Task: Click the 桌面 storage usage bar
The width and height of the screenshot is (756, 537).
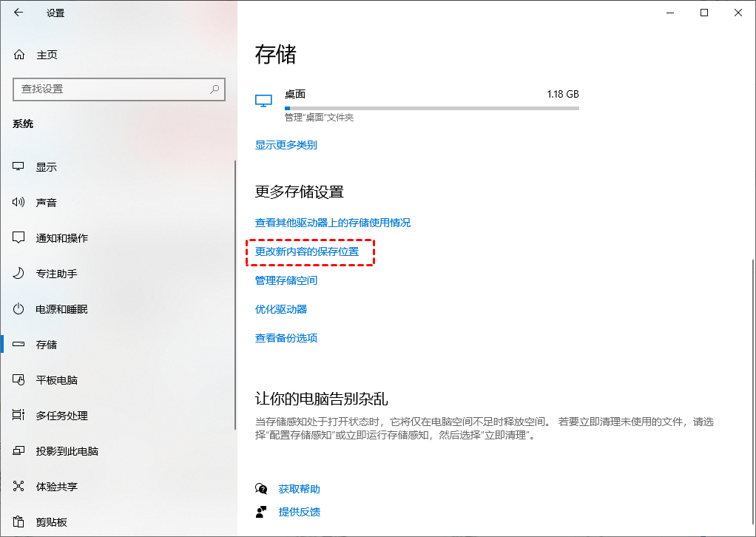Action: tap(431, 108)
